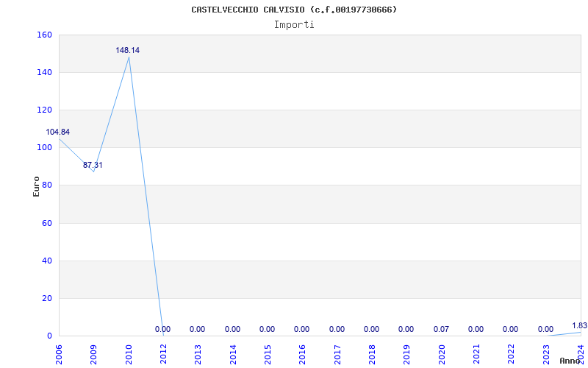Click the 160 y-axis tick
This screenshot has height=368, width=588.
(x=44, y=35)
